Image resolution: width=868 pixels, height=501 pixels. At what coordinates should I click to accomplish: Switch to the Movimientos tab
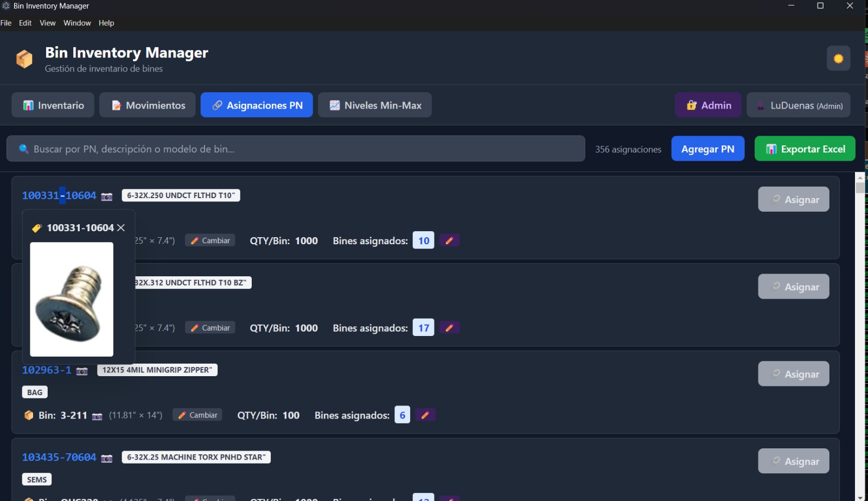click(x=148, y=105)
